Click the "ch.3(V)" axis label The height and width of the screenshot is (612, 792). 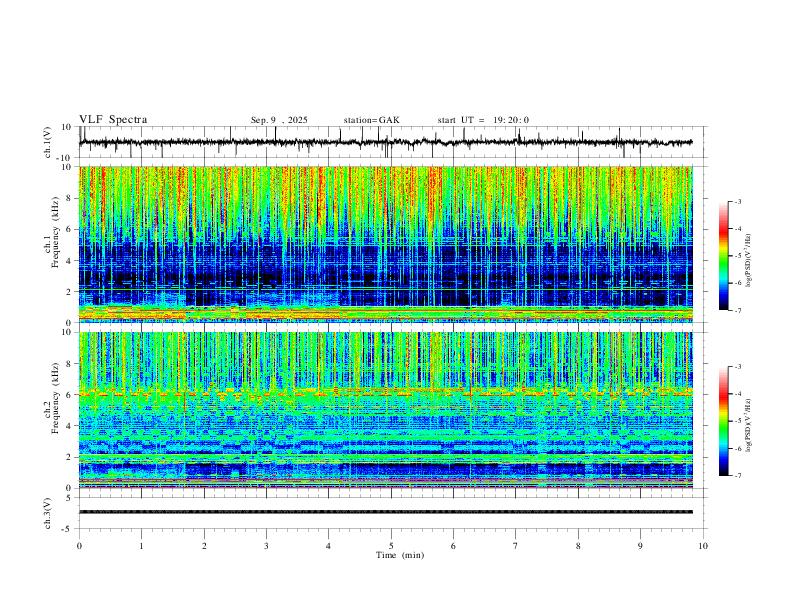point(48,513)
